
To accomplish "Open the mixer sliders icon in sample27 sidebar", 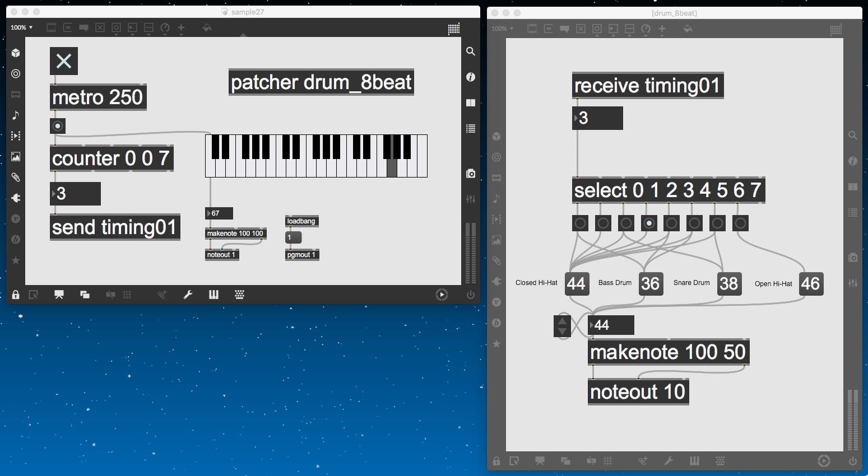I will click(471, 199).
